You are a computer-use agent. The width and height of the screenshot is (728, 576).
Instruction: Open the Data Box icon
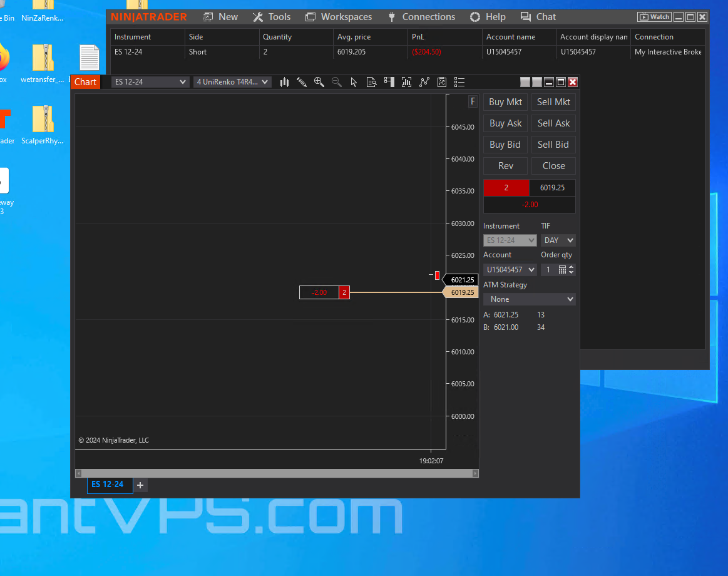(x=371, y=82)
